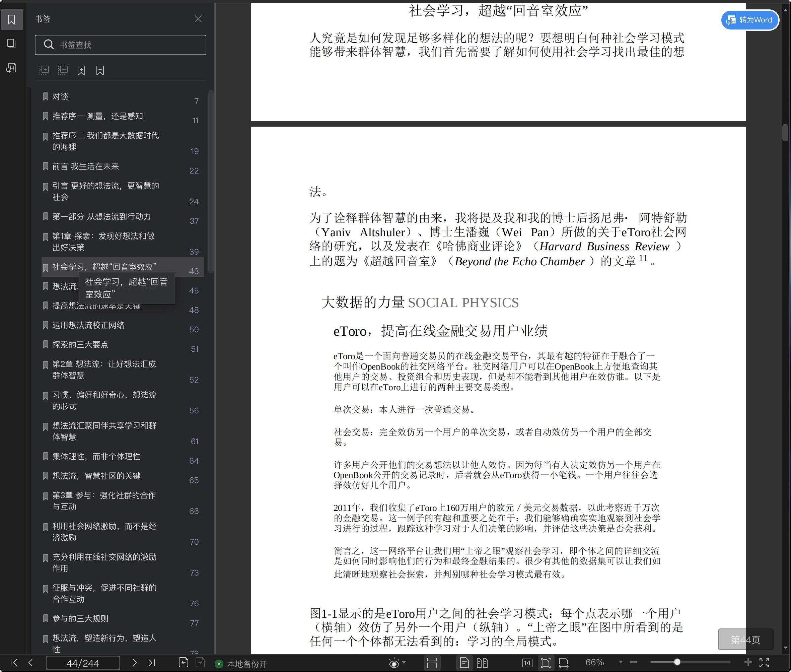This screenshot has width=791, height=672.
Task: Open bookmark 推荐序一 测量,还是感知
Action: click(x=123, y=116)
